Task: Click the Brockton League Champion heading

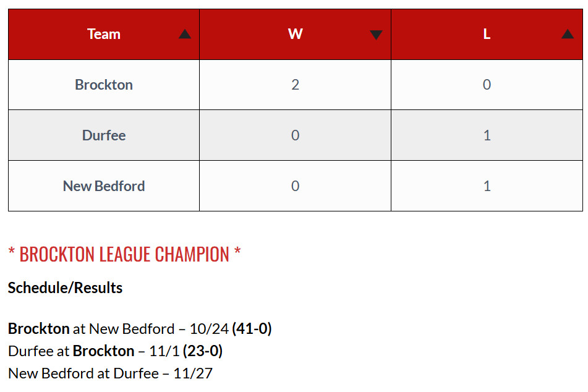Action: [x=124, y=254]
